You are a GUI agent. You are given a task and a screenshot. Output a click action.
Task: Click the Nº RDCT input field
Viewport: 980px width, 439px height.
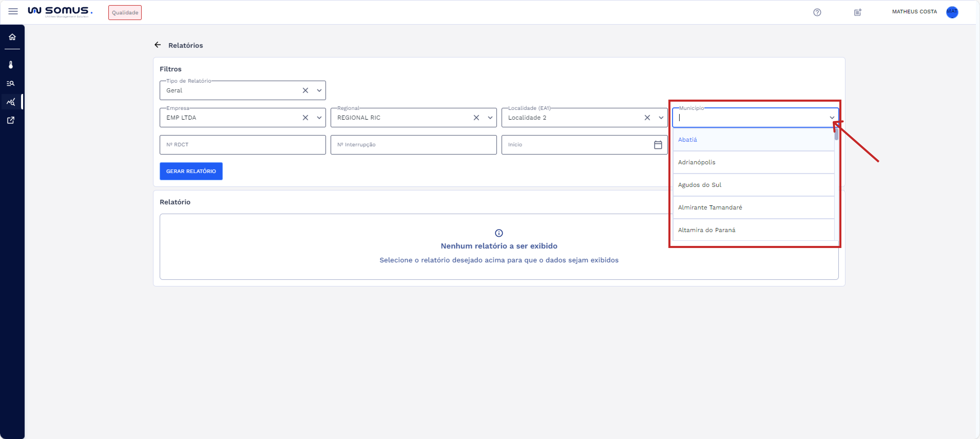tap(242, 145)
